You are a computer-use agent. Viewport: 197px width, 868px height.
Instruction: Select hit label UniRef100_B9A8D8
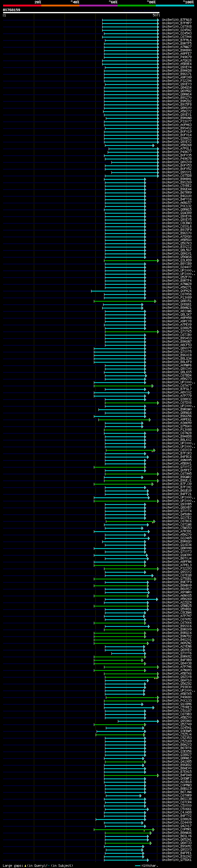177,437
